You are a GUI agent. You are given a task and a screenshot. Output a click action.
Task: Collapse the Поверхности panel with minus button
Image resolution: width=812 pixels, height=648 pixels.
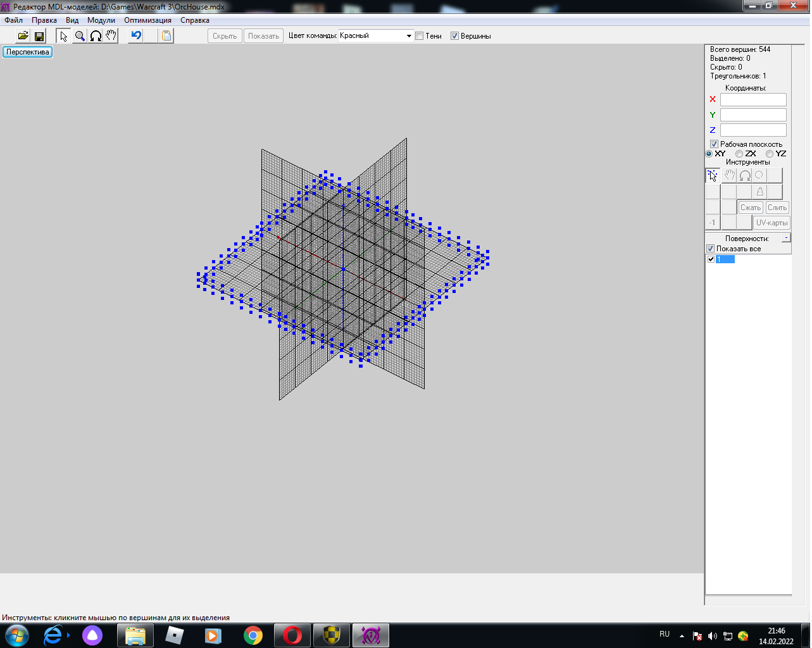point(786,238)
